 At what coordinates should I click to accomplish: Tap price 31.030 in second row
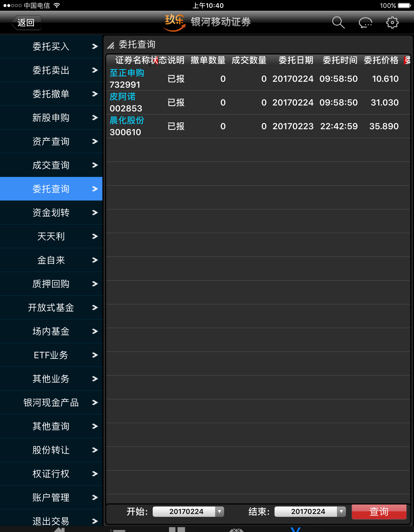[x=385, y=103]
